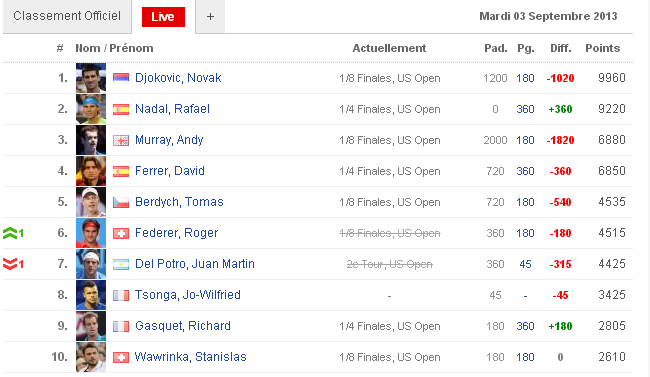Click the Nom / Prénom column header
The height and width of the screenshot is (377, 650).
(x=114, y=48)
